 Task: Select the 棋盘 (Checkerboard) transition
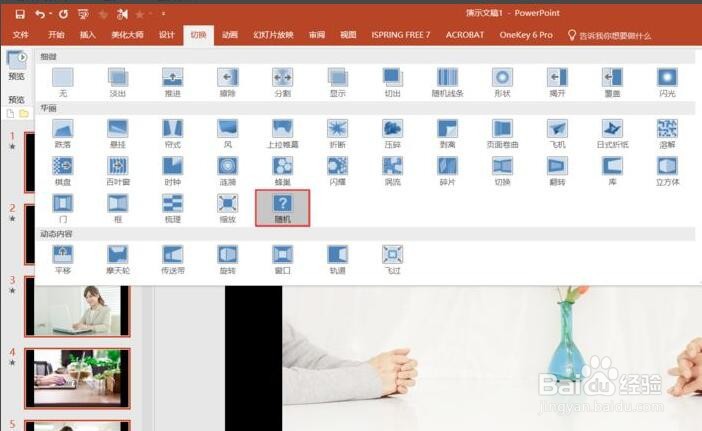click(63, 171)
